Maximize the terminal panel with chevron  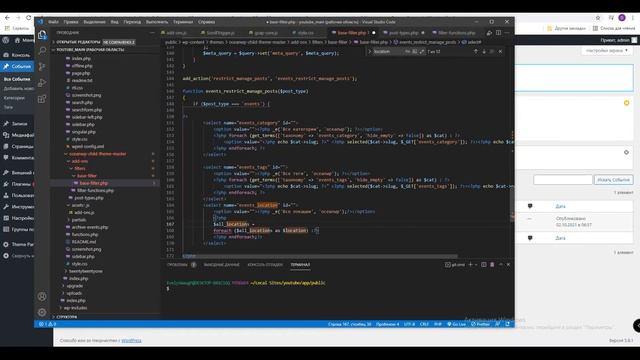501,264
